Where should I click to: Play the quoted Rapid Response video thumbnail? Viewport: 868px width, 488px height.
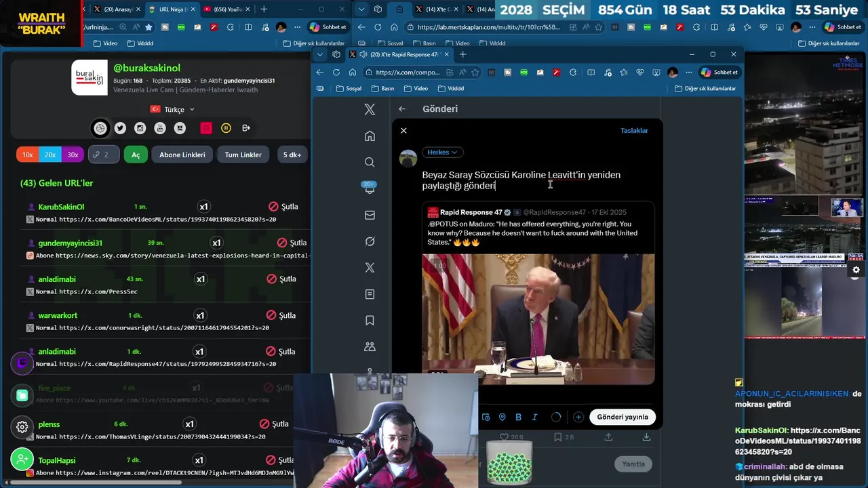coord(538,319)
